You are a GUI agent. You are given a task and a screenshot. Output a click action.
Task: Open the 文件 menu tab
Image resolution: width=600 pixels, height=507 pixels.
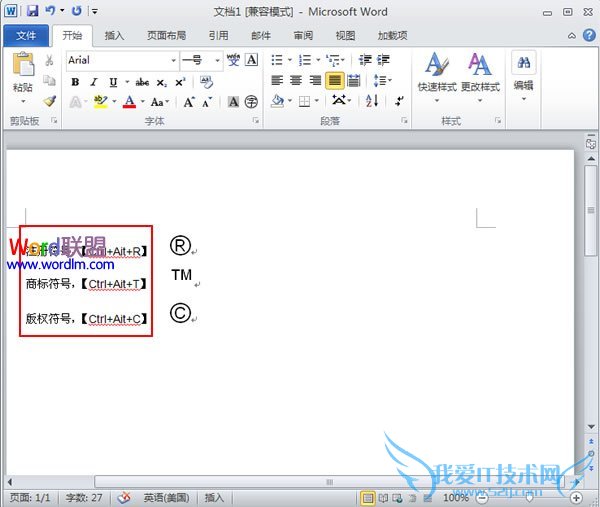26,36
